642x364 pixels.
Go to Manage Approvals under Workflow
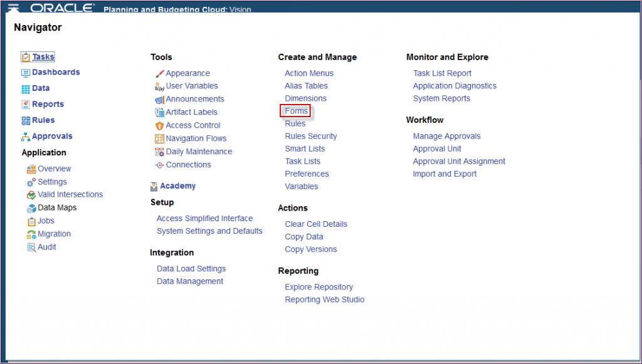[446, 136]
